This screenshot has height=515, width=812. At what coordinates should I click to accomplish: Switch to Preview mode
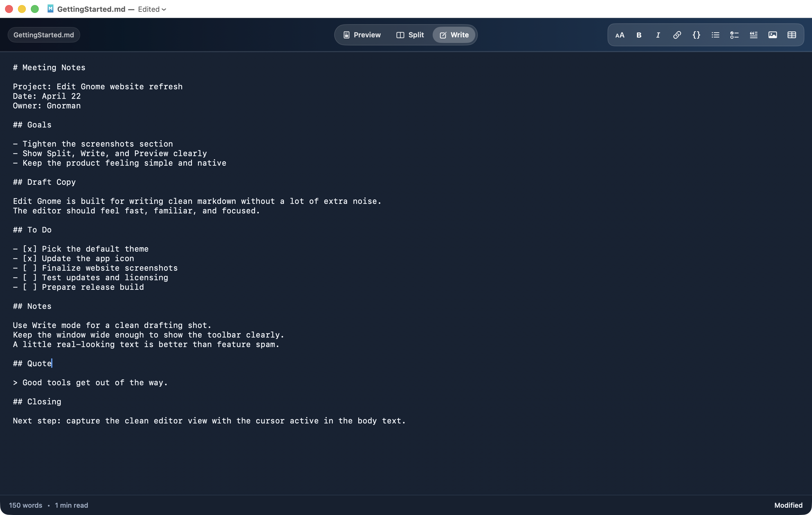[x=362, y=35]
